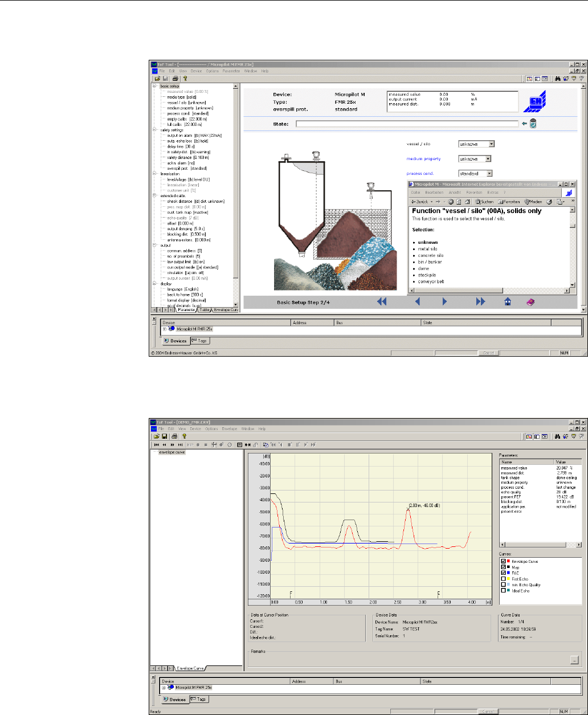Switch to Table tab in parameter panel

pyautogui.click(x=204, y=310)
